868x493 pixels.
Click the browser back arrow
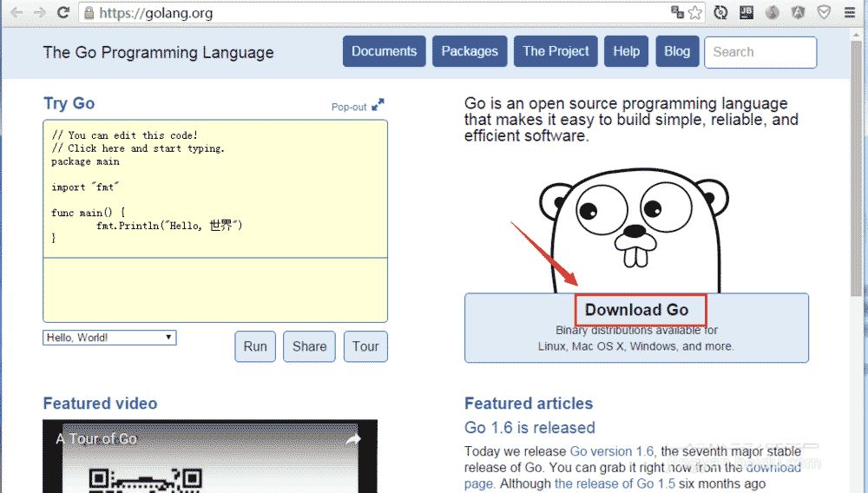tap(16, 12)
